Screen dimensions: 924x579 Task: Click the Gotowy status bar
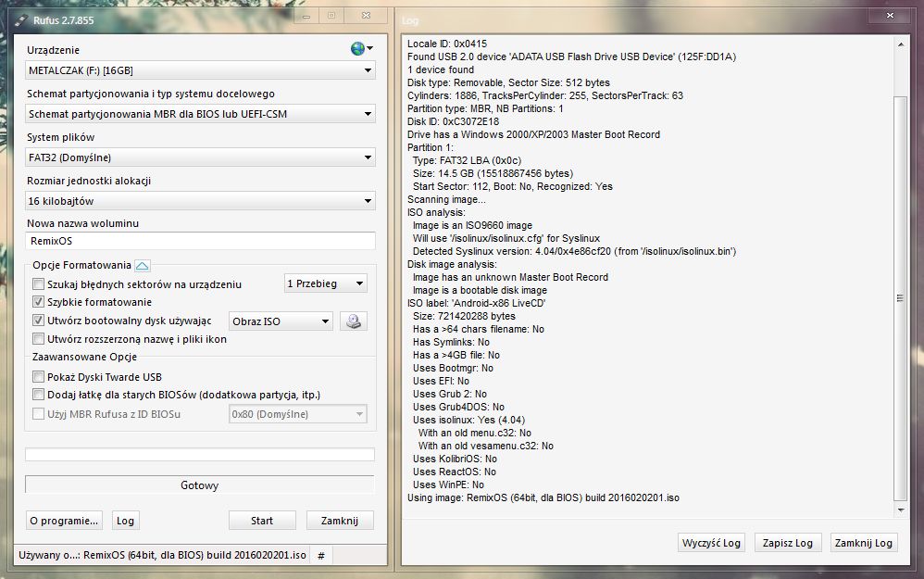click(200, 485)
